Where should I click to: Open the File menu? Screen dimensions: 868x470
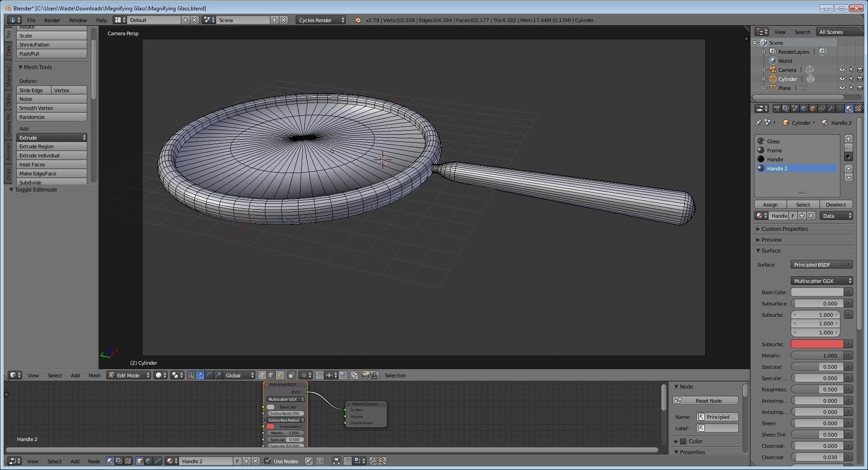tap(31, 20)
